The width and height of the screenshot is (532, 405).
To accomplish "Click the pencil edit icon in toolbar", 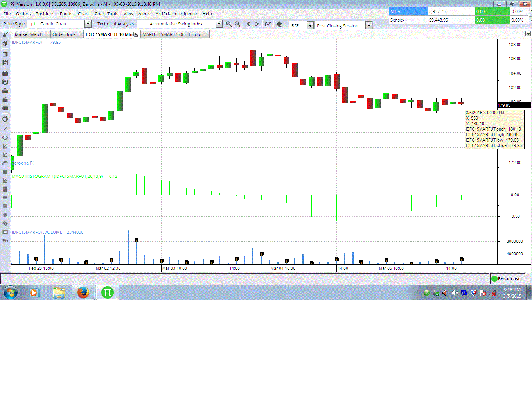I will (x=268, y=24).
